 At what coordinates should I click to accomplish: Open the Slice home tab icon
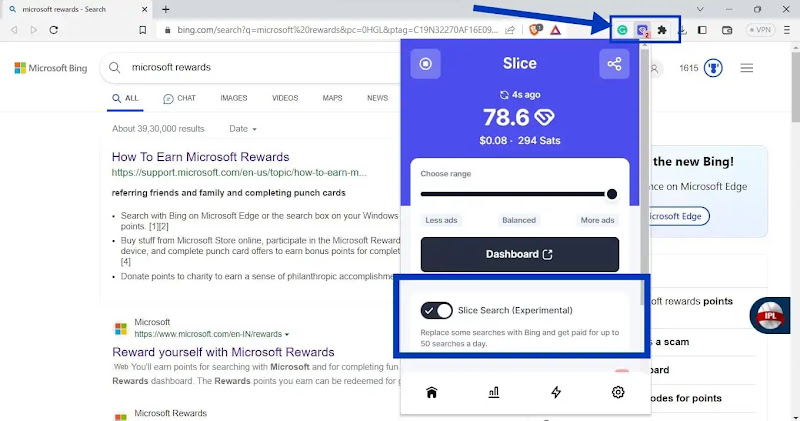point(432,392)
